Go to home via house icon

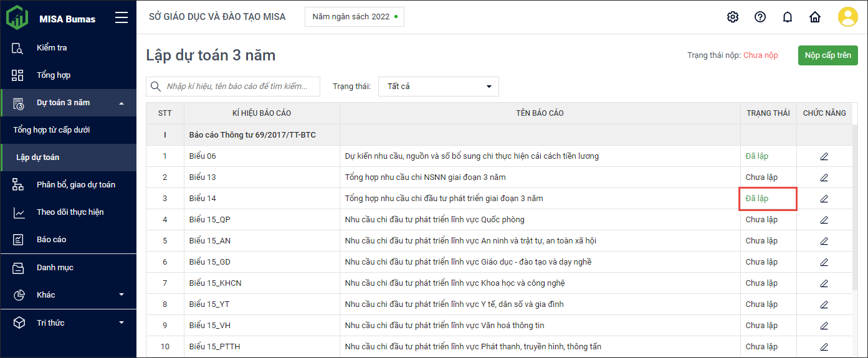(x=815, y=17)
